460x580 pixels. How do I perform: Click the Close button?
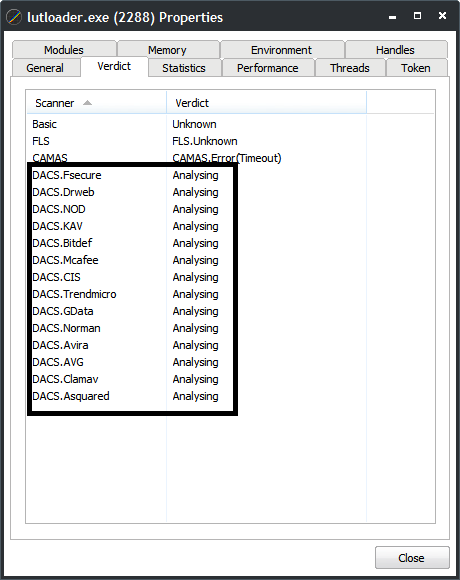[x=412, y=557]
